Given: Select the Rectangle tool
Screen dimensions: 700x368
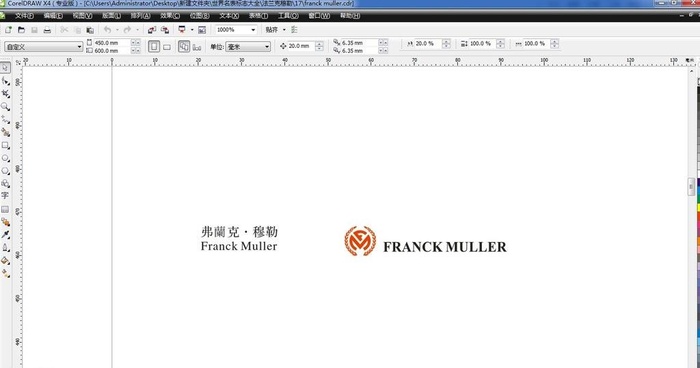Looking at the screenshot, I should click(5, 146).
